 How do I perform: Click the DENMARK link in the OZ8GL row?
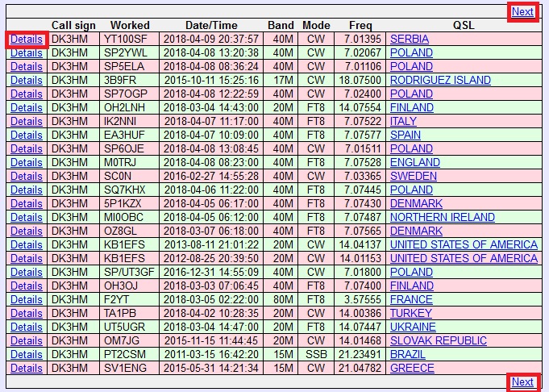pos(416,231)
